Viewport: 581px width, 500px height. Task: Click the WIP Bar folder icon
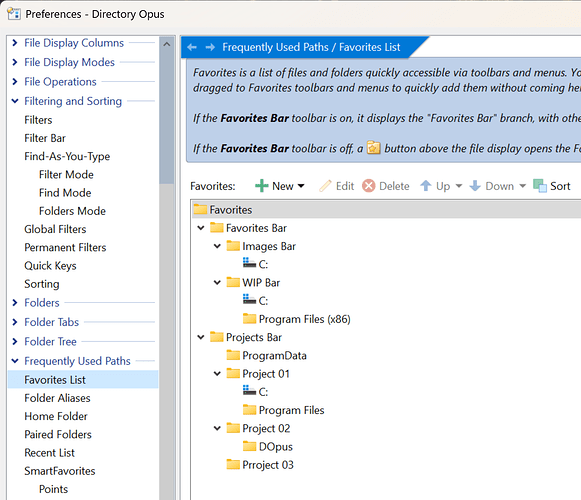click(x=233, y=282)
